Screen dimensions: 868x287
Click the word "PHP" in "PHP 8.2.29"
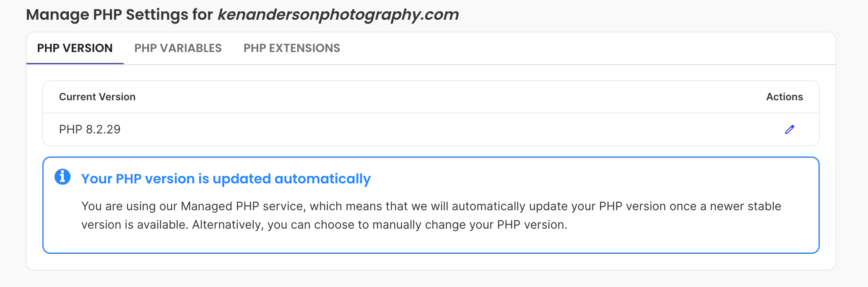[70, 129]
